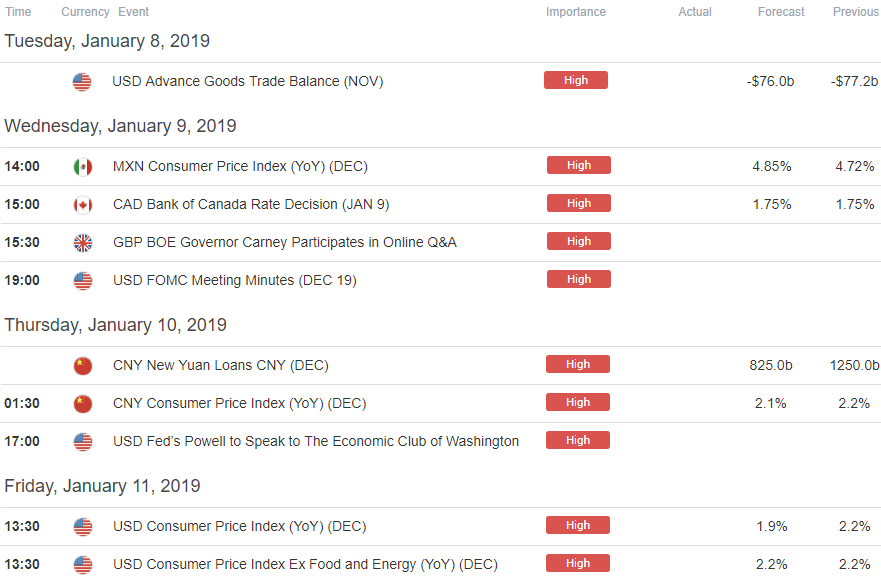Viewport: 881px width, 581px height.
Task: Open USD Fed's Powell Economic Club of Washington event
Action: pyautogui.click(x=316, y=442)
